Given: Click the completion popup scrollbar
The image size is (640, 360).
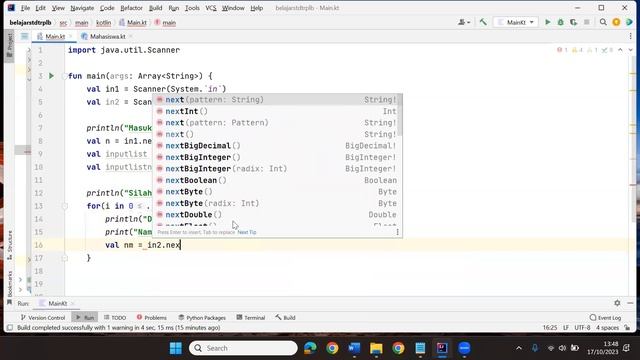Looking at the screenshot, I should tap(400, 116).
